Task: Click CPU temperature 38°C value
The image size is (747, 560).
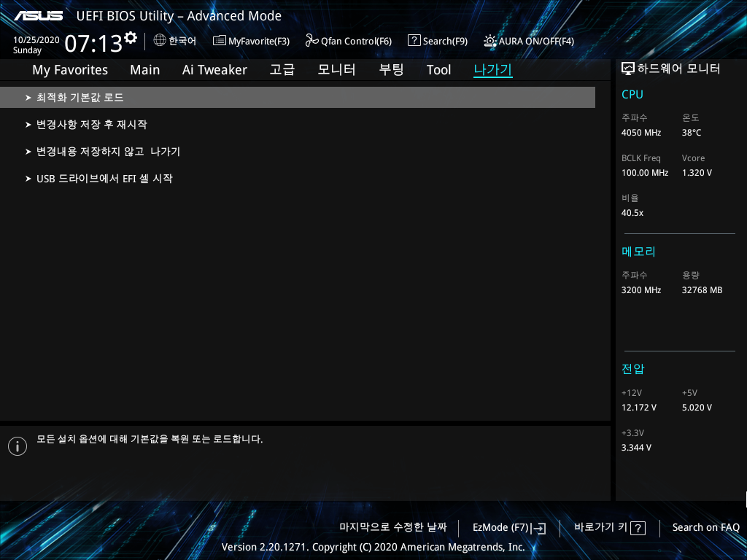Action: (x=692, y=133)
